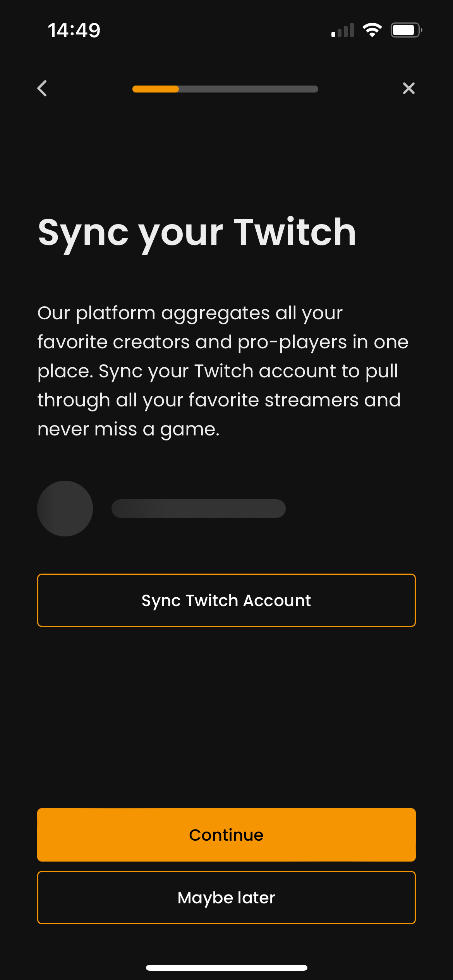The width and height of the screenshot is (453, 980).
Task: Tap the word 'Twitch' in the large heading
Action: (295, 231)
